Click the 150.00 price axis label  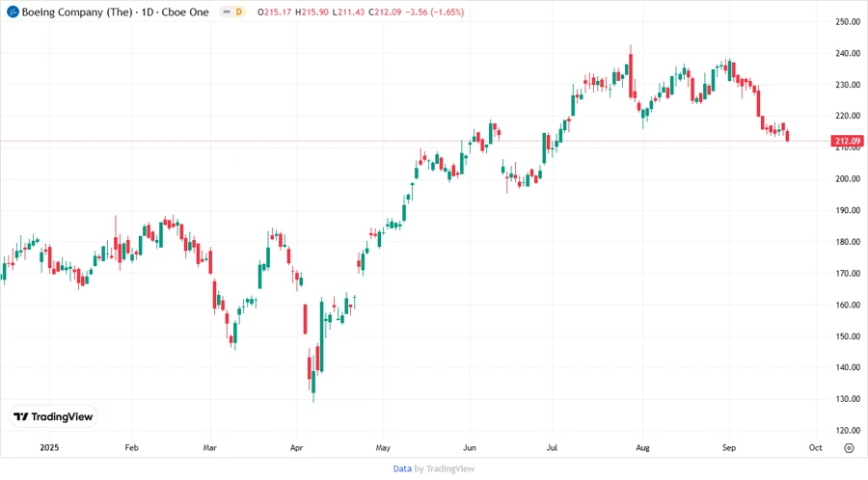[x=848, y=336]
